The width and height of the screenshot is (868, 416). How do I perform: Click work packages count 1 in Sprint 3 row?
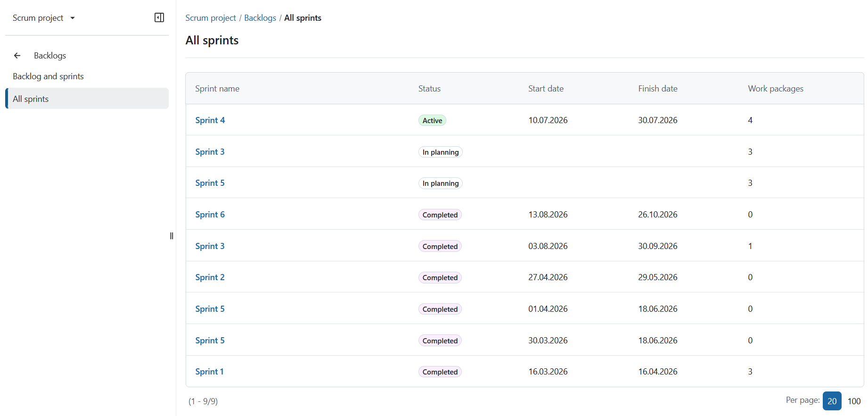[x=750, y=246]
